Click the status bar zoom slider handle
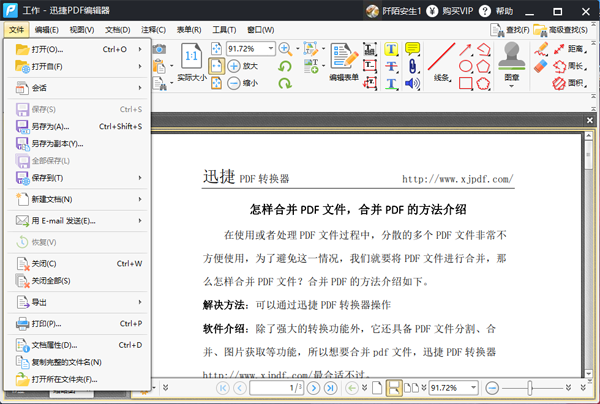The height and width of the screenshot is (404, 600). (530, 388)
